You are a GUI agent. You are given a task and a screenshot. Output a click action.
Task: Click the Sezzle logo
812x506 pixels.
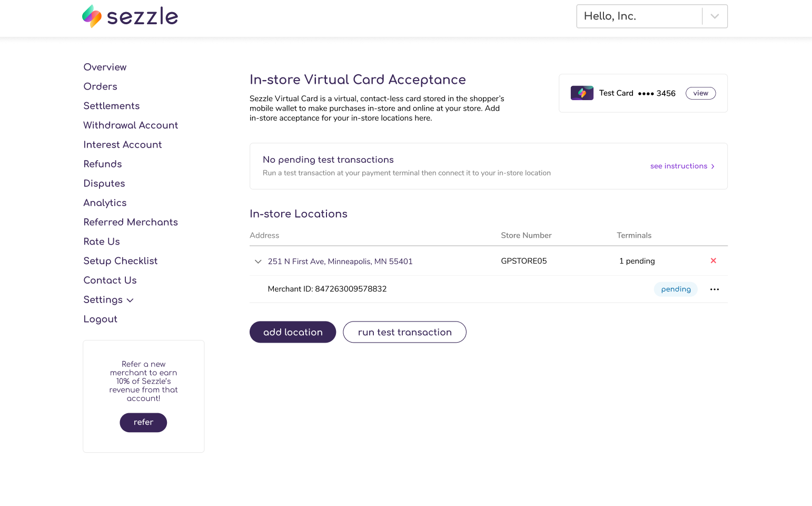click(130, 16)
